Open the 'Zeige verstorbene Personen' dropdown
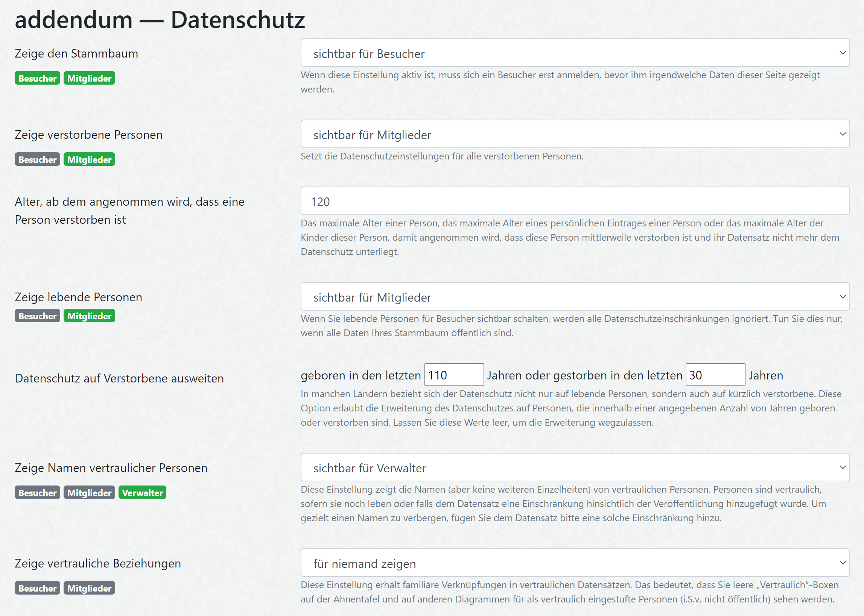This screenshot has height=616, width=864. pyautogui.click(x=575, y=134)
